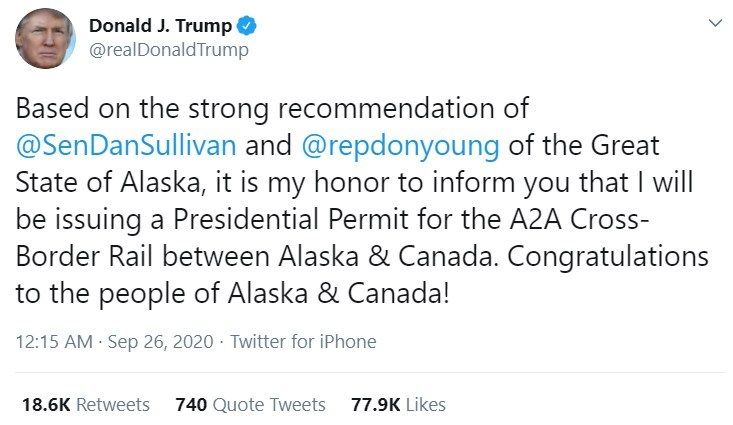View the 740 Quote Tweets list

click(x=251, y=404)
